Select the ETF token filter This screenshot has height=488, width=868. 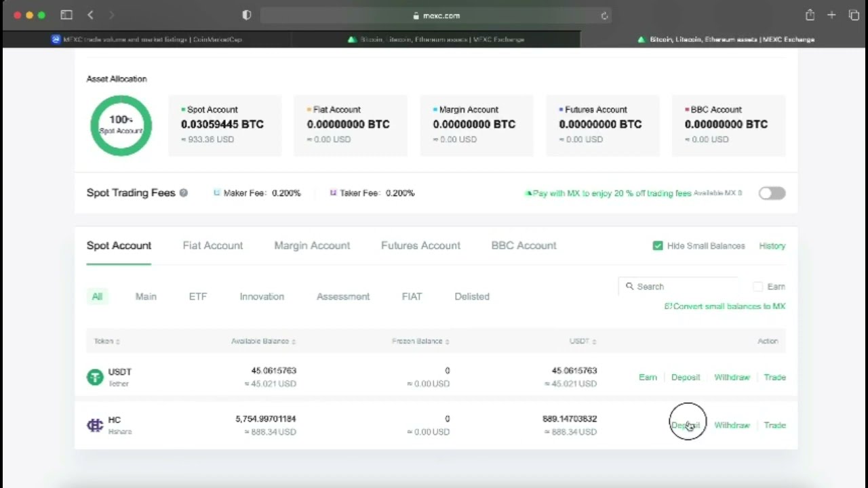click(x=197, y=297)
